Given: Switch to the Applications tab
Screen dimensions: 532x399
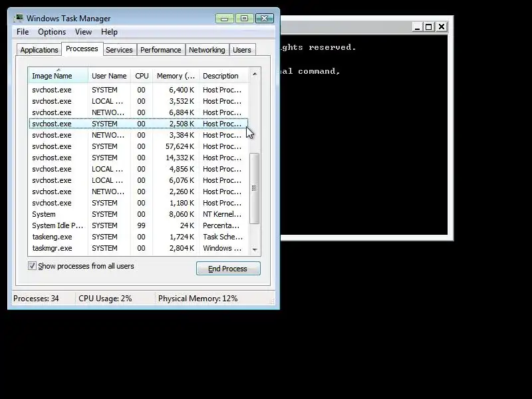Looking at the screenshot, I should [39, 50].
